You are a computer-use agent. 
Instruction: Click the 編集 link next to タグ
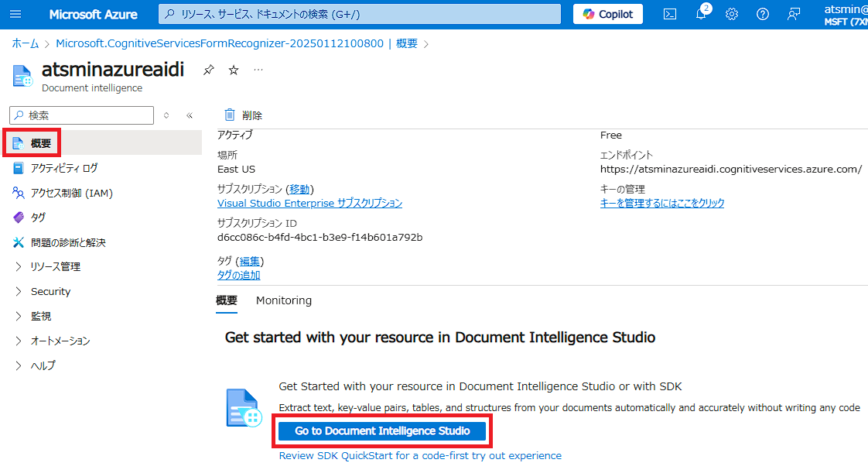(250, 261)
